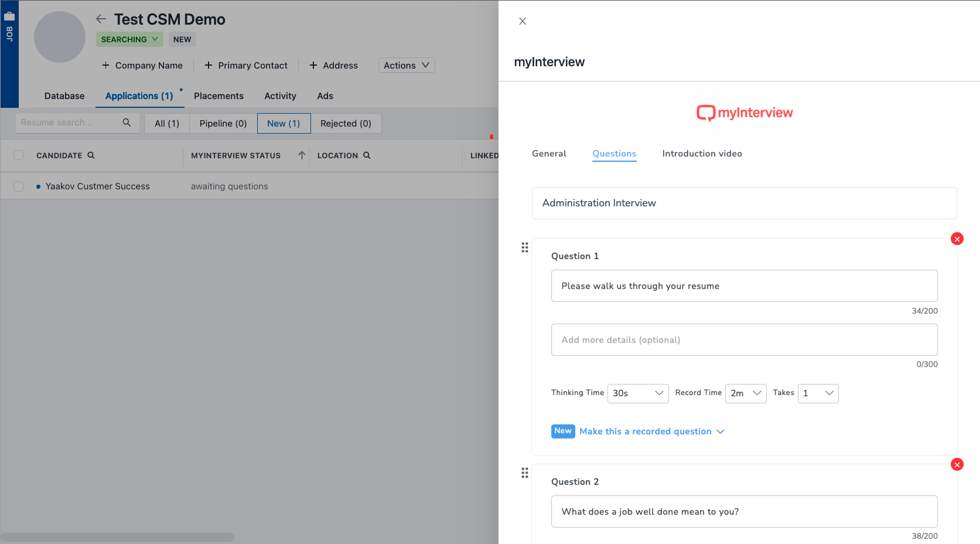Switch to the Introduction video tab

[702, 154]
